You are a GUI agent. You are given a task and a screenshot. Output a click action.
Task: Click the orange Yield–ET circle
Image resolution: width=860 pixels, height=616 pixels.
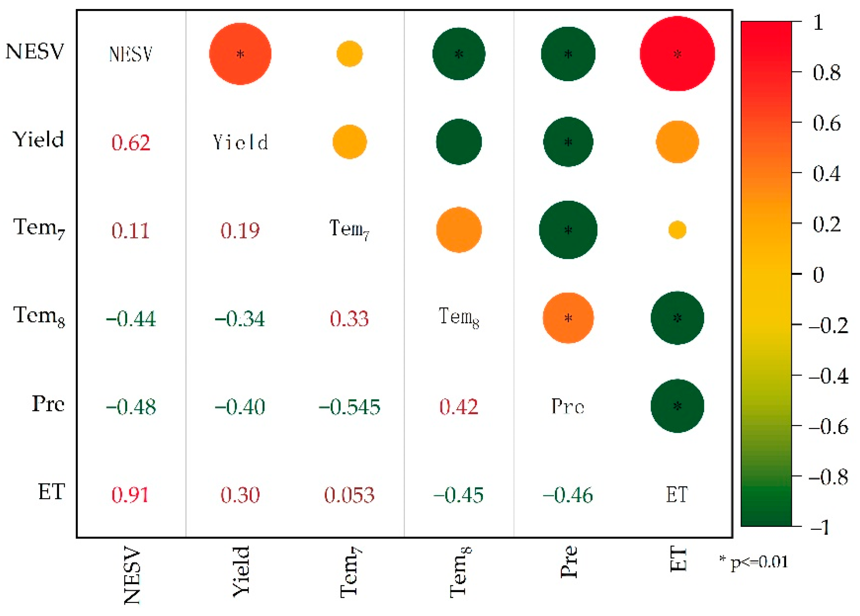tap(677, 142)
